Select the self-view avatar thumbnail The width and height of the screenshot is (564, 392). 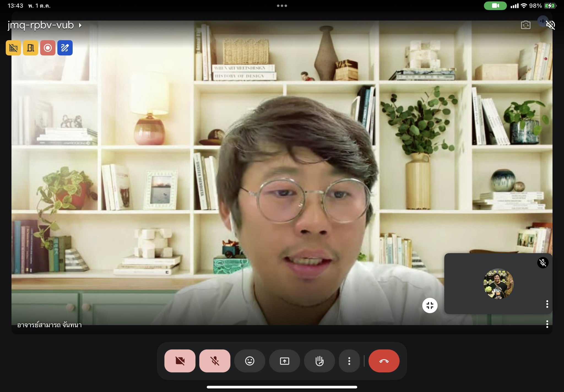point(498,283)
